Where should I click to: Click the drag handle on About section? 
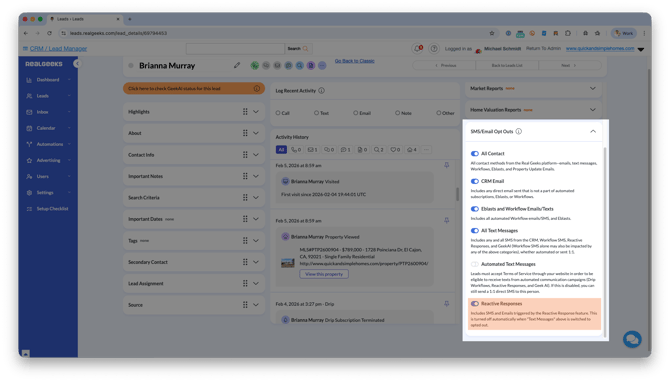[245, 133]
